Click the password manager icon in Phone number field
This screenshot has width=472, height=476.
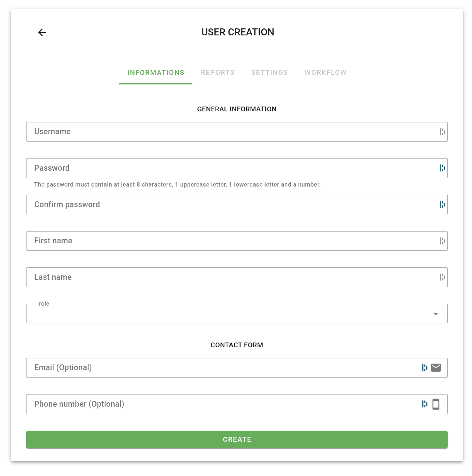[424, 404]
